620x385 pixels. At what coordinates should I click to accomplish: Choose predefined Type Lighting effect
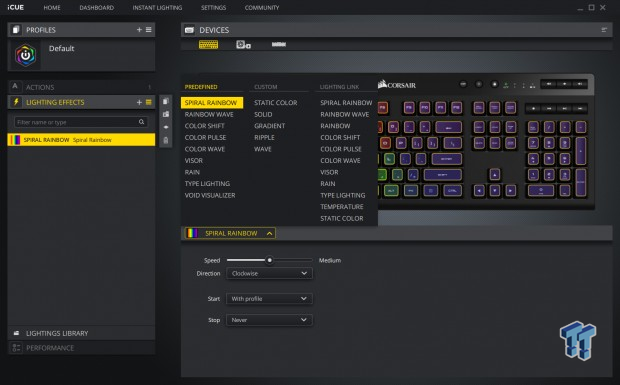pyautogui.click(x=207, y=183)
